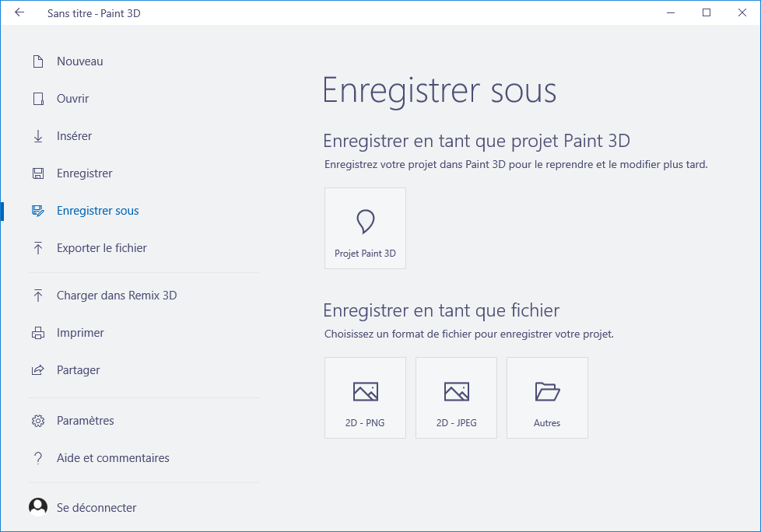Click the Charger dans Remix 3D arrow icon
The width and height of the screenshot is (761, 532).
pyautogui.click(x=38, y=296)
